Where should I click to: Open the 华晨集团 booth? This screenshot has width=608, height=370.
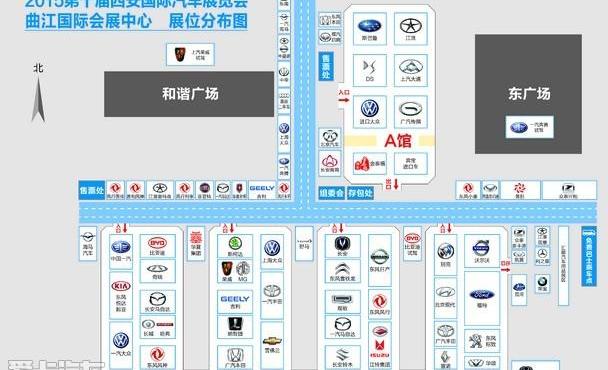[196, 244]
